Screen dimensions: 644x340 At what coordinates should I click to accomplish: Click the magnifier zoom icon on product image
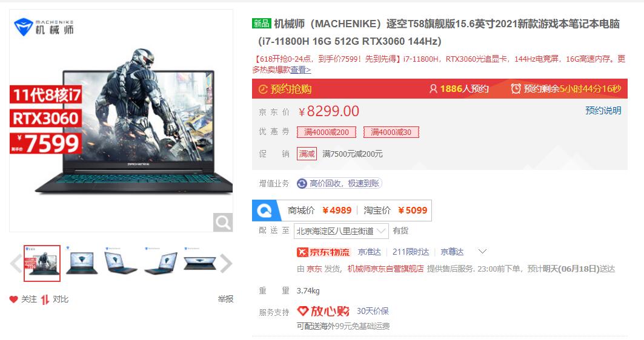(223, 222)
